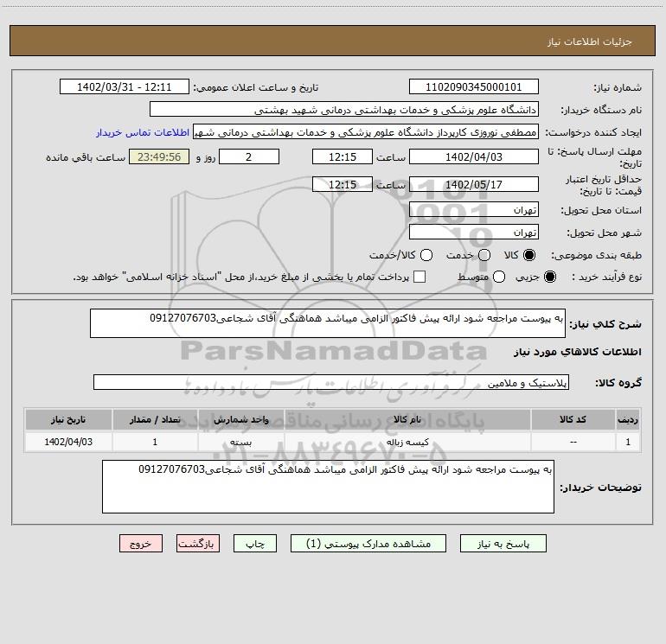Viewport: 666px width, 644px height.
Task: Click the remaining time 23:49:56 field
Action: coord(159,156)
